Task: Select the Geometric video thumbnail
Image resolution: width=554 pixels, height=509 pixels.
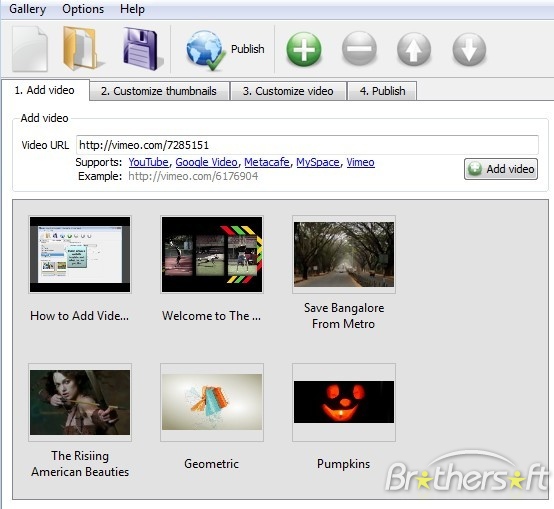Action: 212,402
